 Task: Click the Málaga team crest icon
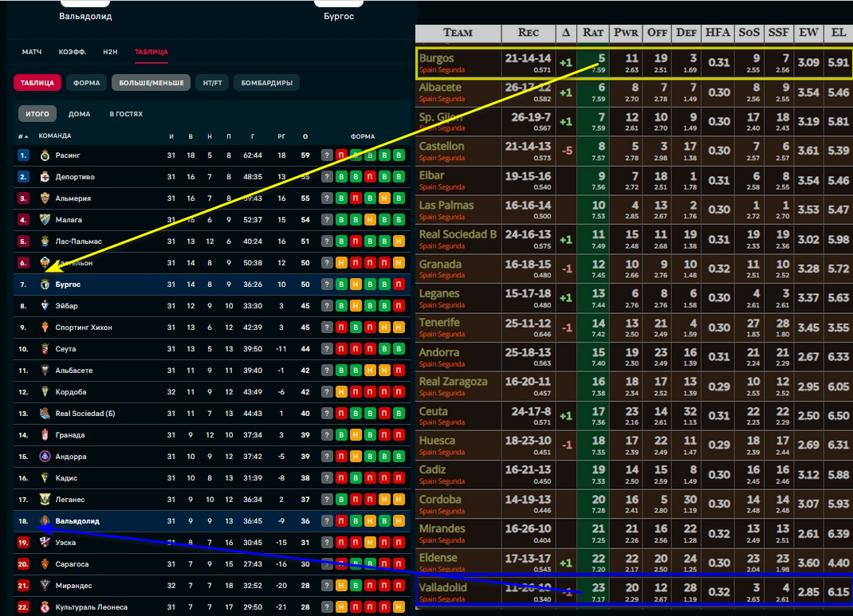45,220
